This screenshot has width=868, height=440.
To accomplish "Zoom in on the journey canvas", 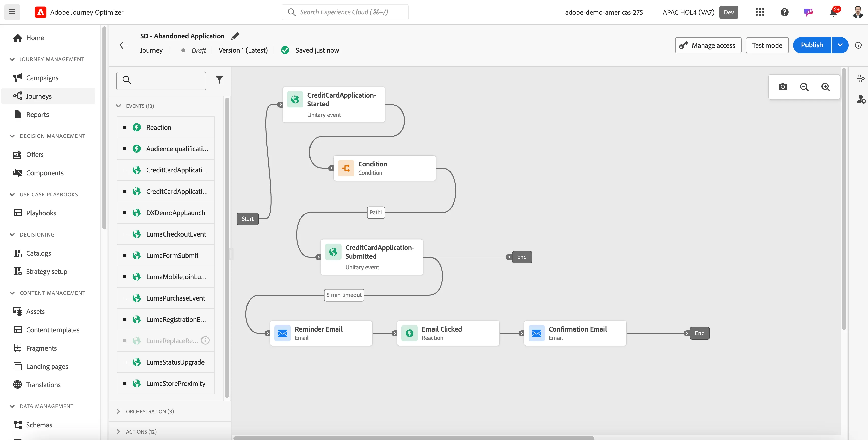I will (x=826, y=87).
